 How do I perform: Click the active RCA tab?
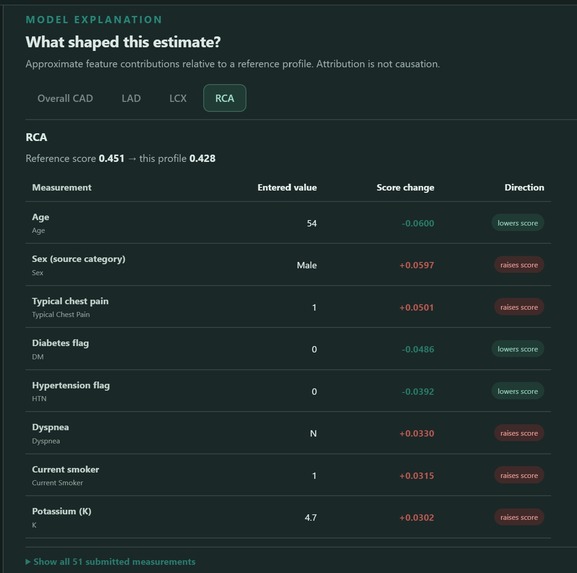point(224,98)
